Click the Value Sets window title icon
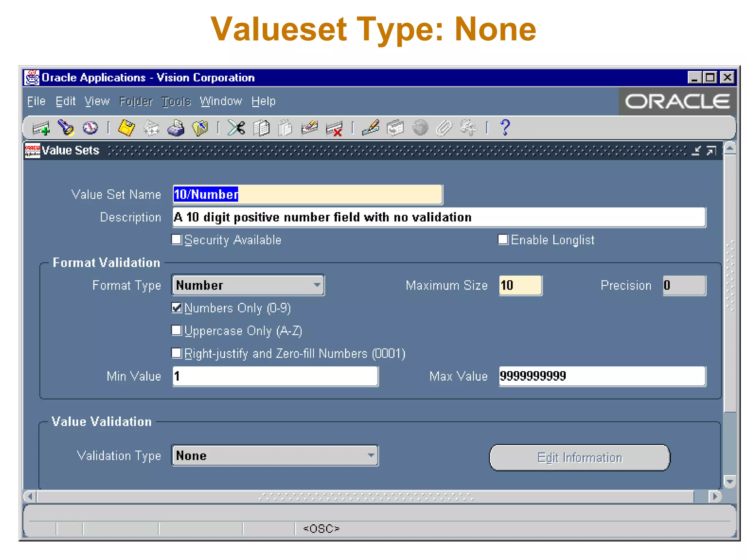The width and height of the screenshot is (747, 560). 32,151
